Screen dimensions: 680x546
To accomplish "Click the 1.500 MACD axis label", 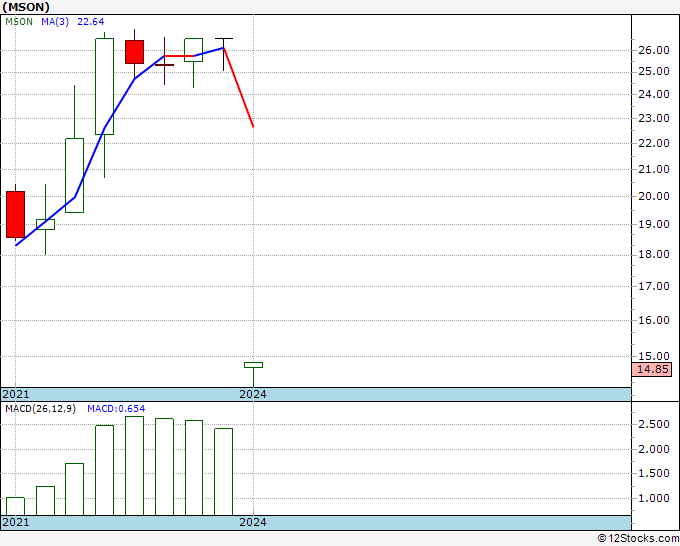I will coord(654,474).
